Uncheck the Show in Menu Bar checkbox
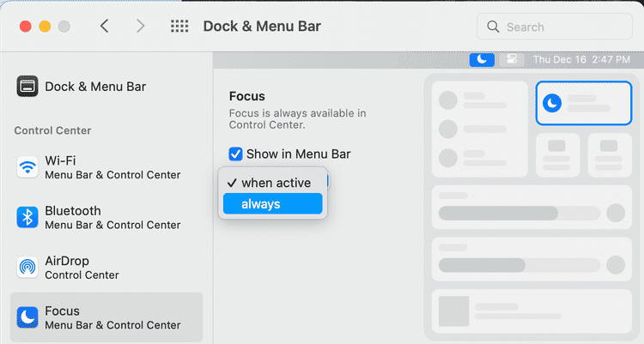Screen dimensions: 644x344 (236, 154)
